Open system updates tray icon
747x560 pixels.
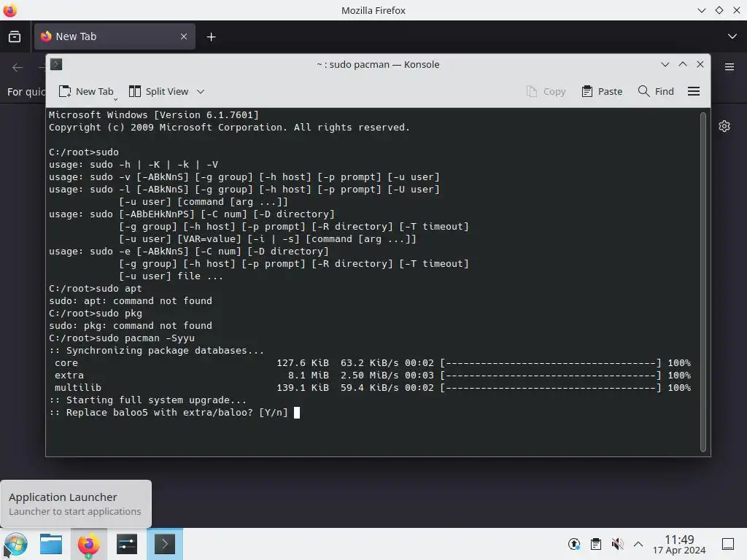coord(574,544)
